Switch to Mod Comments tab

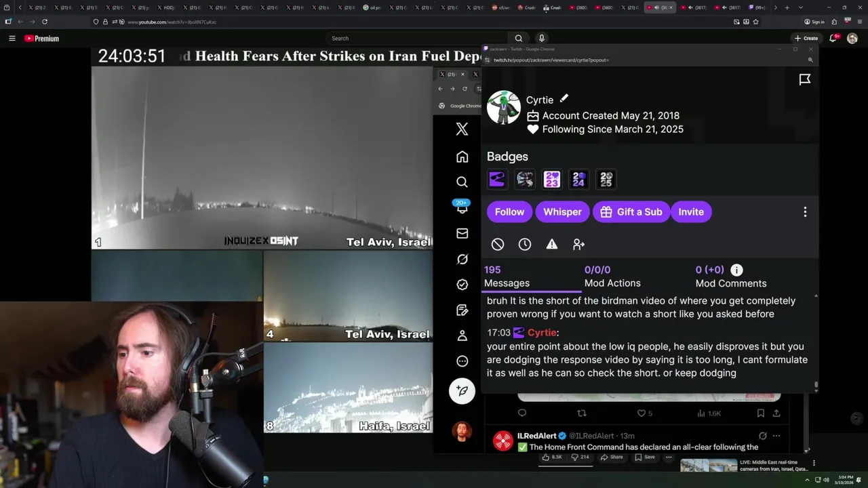coord(731,277)
